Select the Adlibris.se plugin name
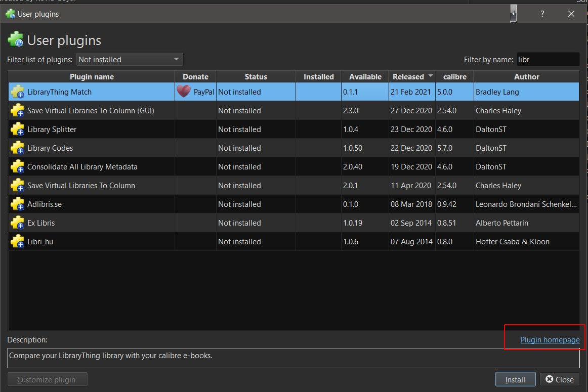Image resolution: width=588 pixels, height=392 pixels. click(x=44, y=204)
